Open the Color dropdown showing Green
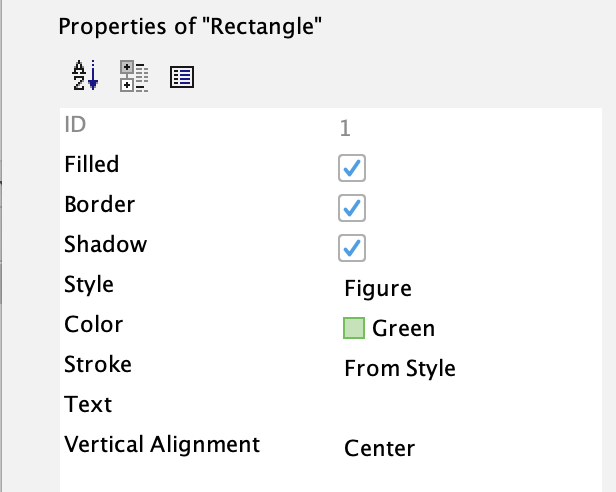616x492 pixels. pos(469,328)
